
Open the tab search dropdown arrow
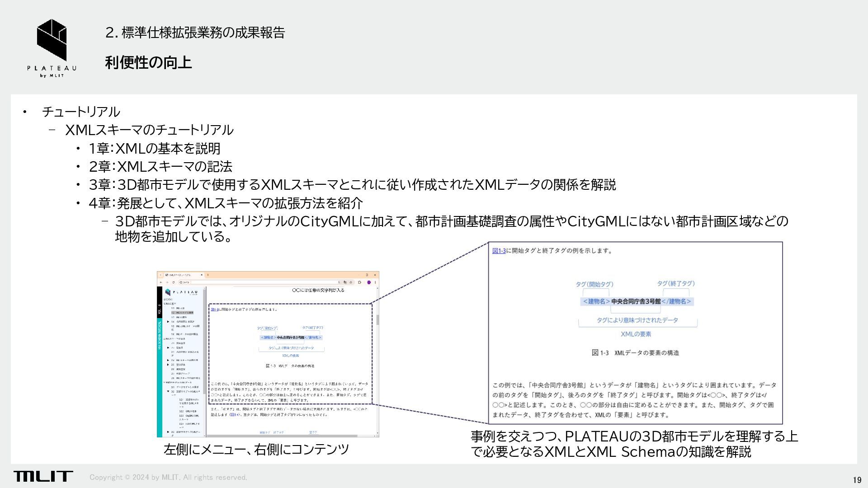click(x=160, y=275)
